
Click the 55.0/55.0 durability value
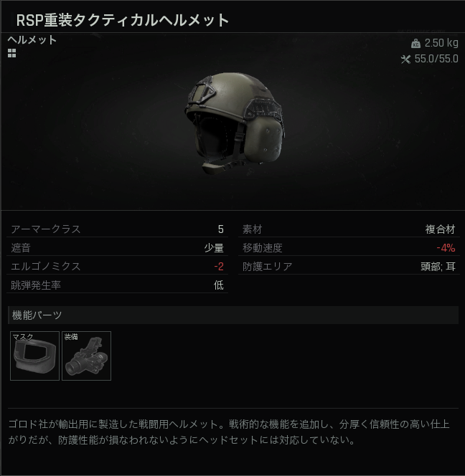point(436,59)
